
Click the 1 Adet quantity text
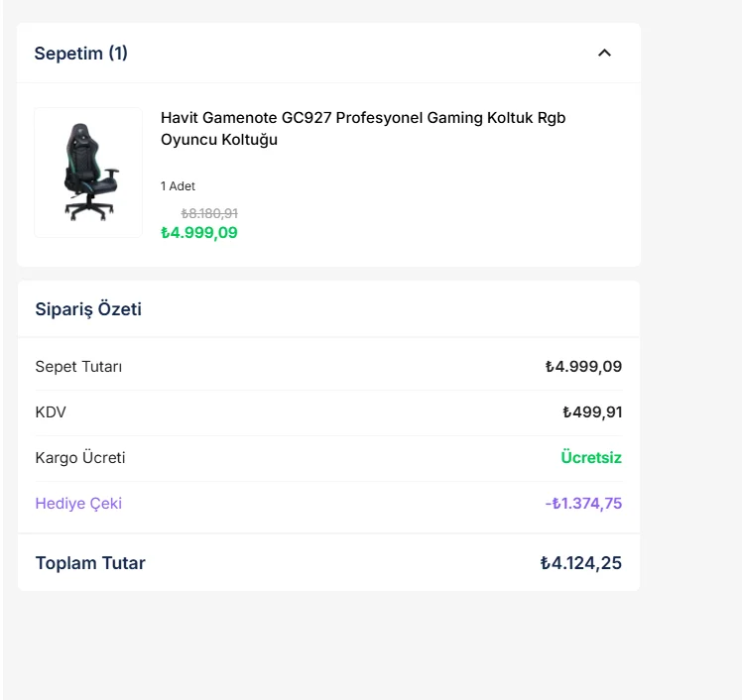(x=178, y=186)
